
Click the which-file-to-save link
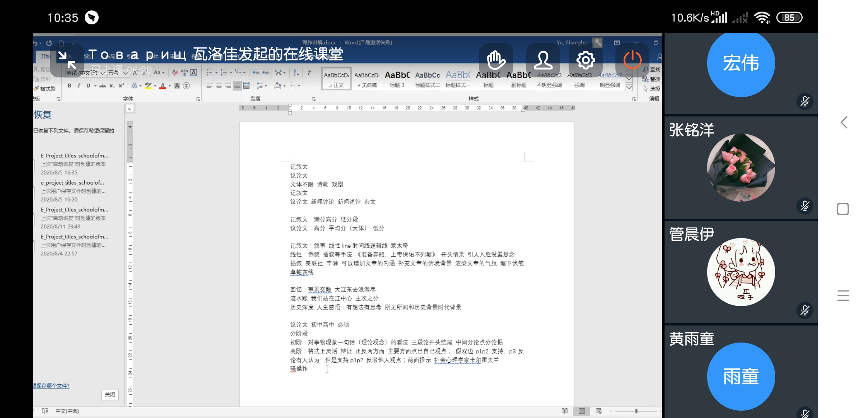coord(51,385)
